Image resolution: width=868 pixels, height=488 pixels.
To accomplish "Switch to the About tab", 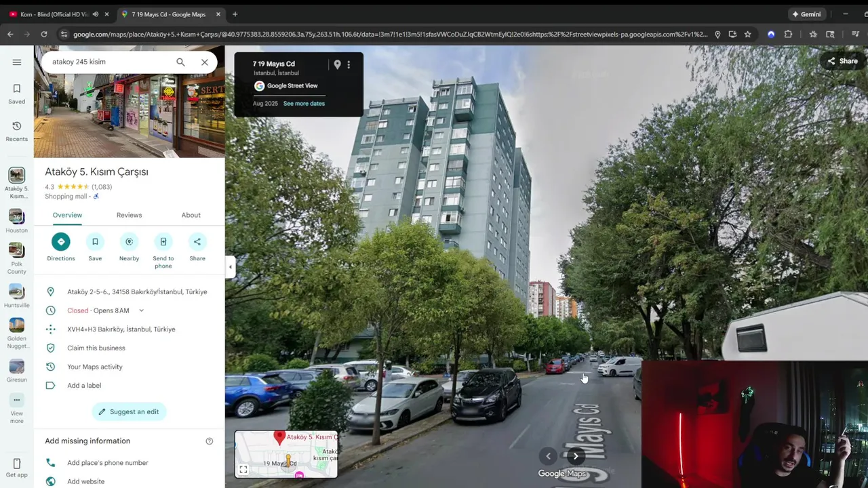I will (x=191, y=215).
